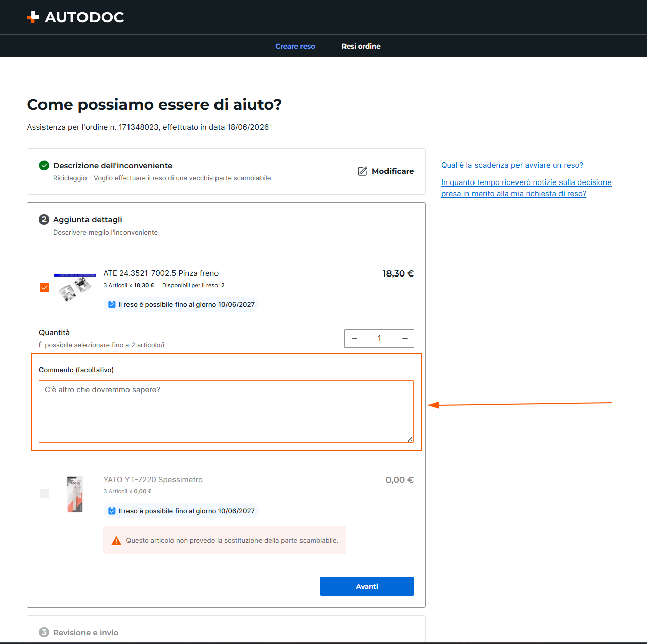Click the step 2 number badge
This screenshot has height=644, width=647.
(44, 219)
